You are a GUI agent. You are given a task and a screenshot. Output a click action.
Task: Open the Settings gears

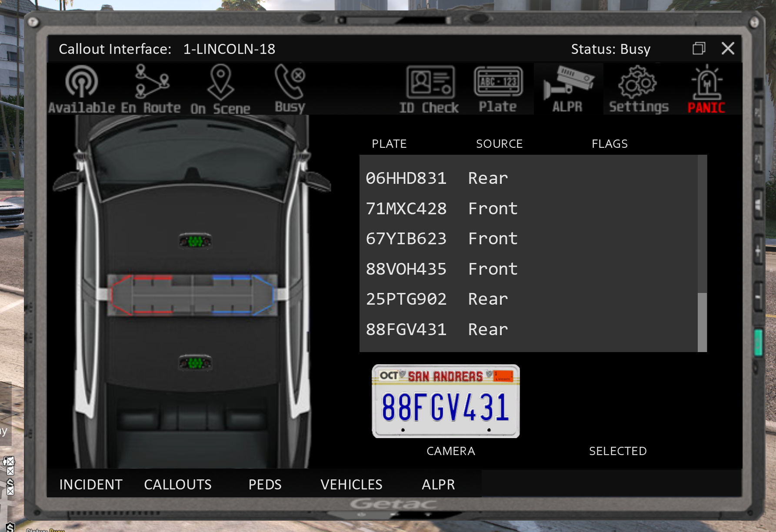click(x=638, y=89)
